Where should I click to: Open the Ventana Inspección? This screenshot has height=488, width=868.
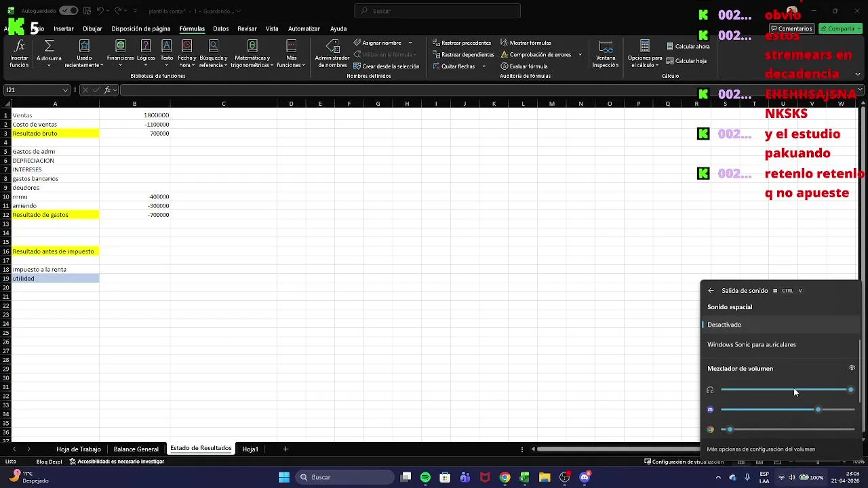point(606,53)
